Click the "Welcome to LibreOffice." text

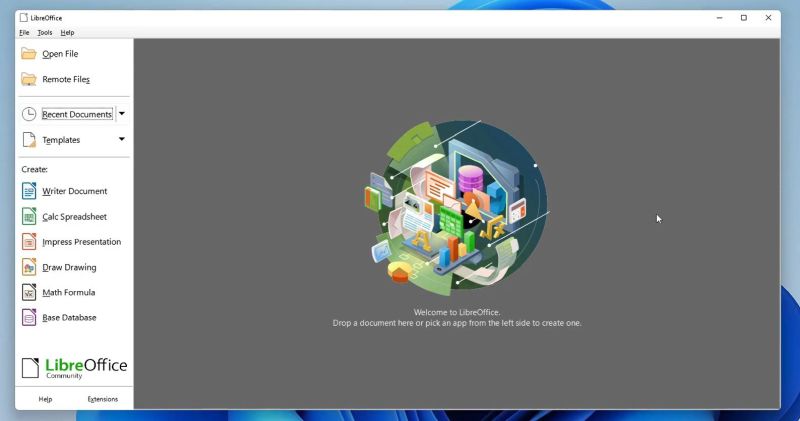(457, 312)
